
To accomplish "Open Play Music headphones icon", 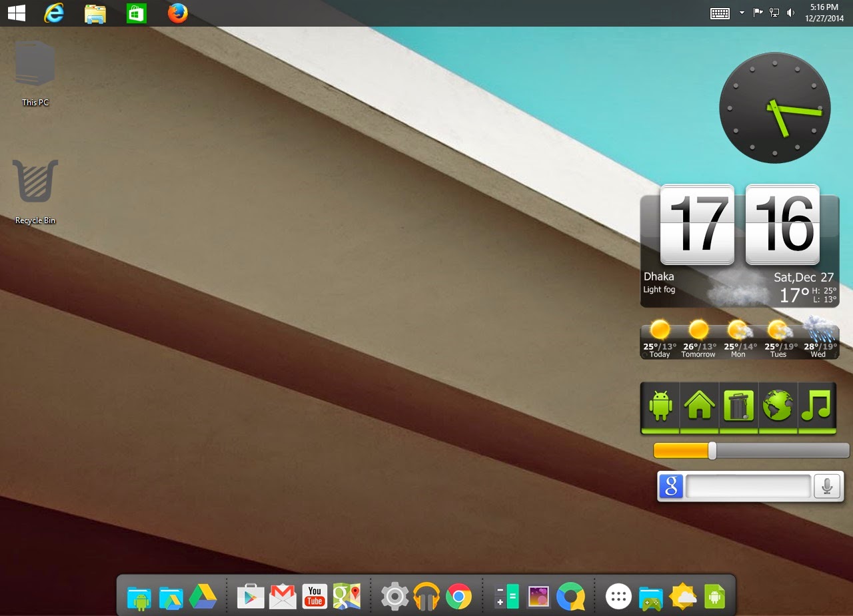I will (426, 597).
